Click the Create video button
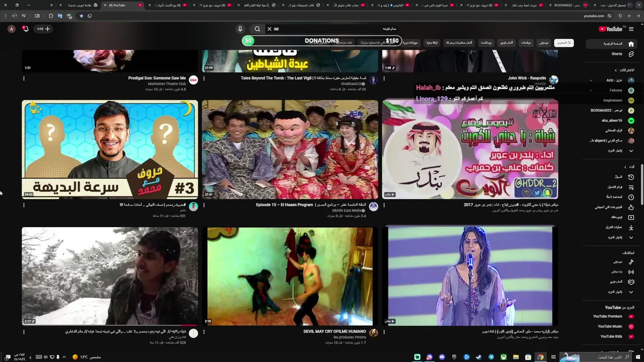Image resolution: width=644 pixels, height=362 pixels. (x=44, y=29)
